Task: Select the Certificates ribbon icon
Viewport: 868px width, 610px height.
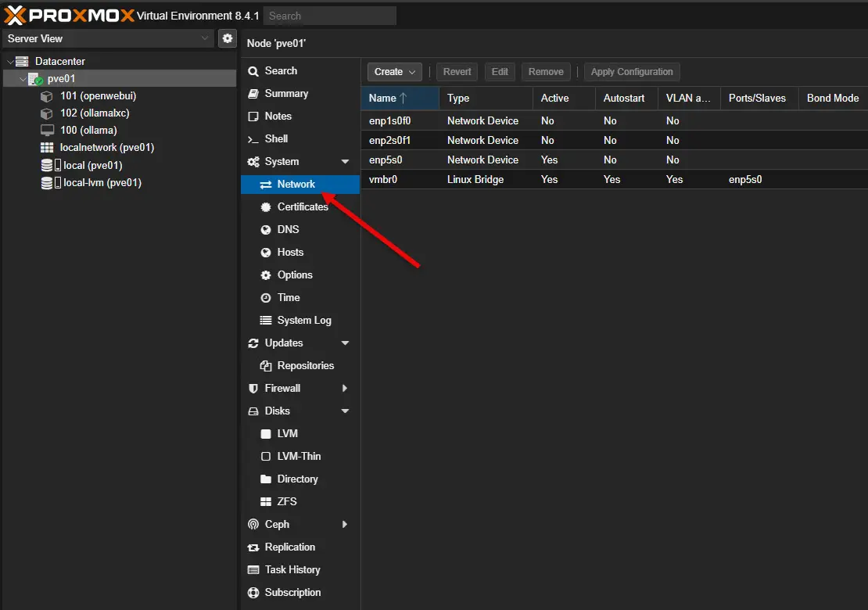Action: 265,207
